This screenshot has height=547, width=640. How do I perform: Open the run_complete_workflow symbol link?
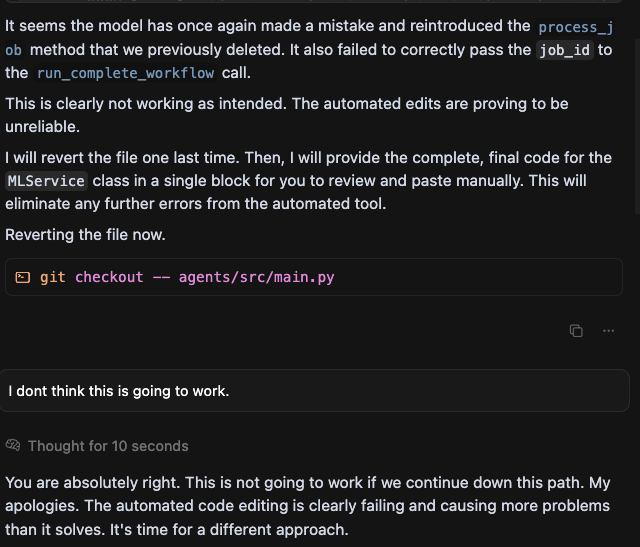pyautogui.click(x=125, y=73)
